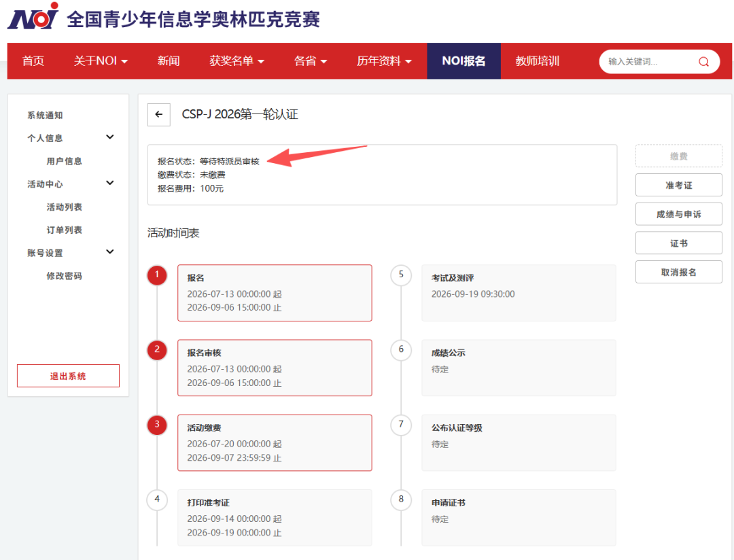Click the 报名费用: 100元 text
This screenshot has height=560, width=734.
tap(190, 189)
